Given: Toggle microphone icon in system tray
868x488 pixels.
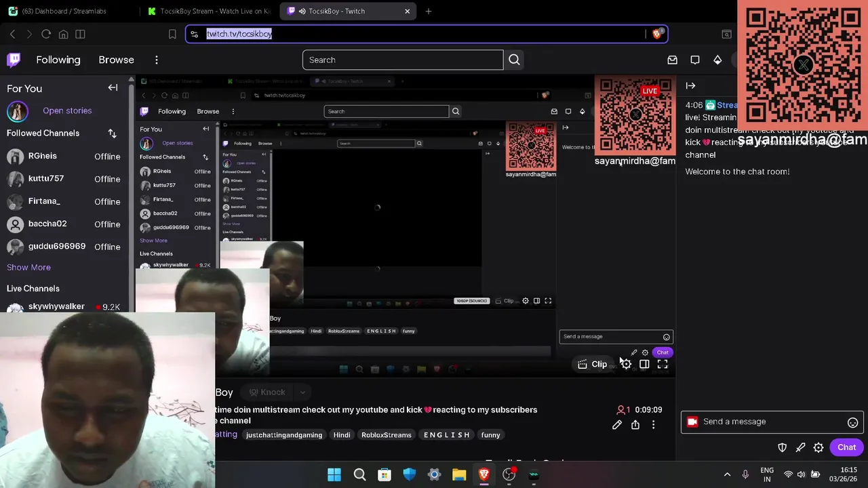Looking at the screenshot, I should [745, 474].
